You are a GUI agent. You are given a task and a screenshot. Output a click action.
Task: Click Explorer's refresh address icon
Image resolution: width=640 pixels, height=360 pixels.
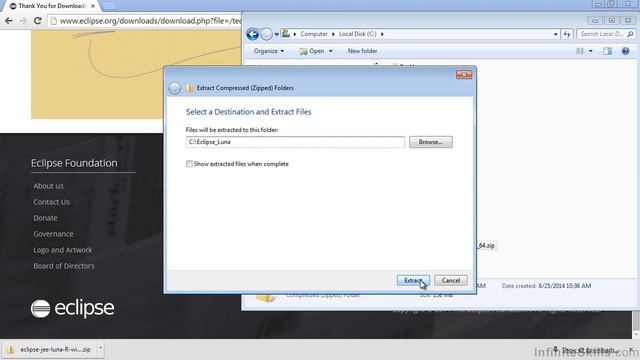567,34
